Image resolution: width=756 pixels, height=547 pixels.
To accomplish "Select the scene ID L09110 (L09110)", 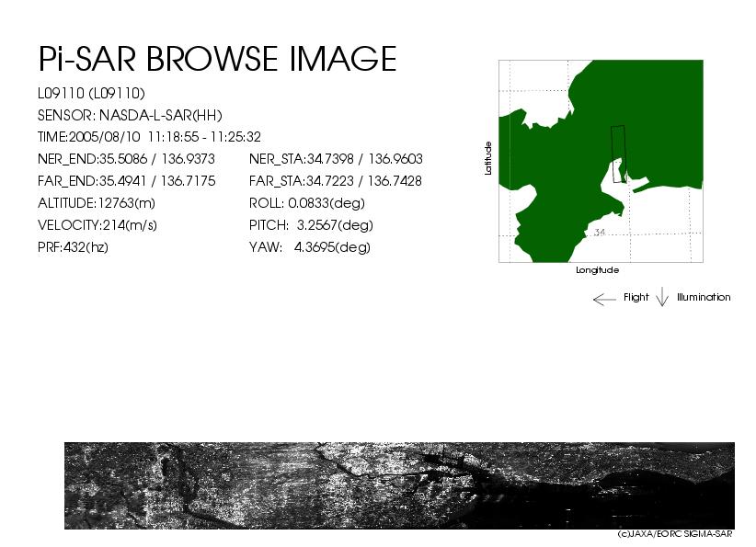I will 91,93.
